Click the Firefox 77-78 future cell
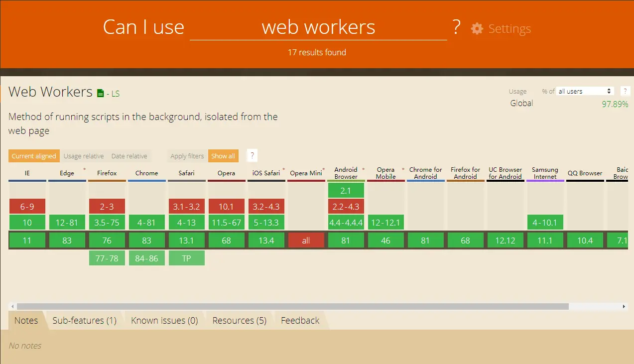The height and width of the screenshot is (364, 634). [x=107, y=258]
